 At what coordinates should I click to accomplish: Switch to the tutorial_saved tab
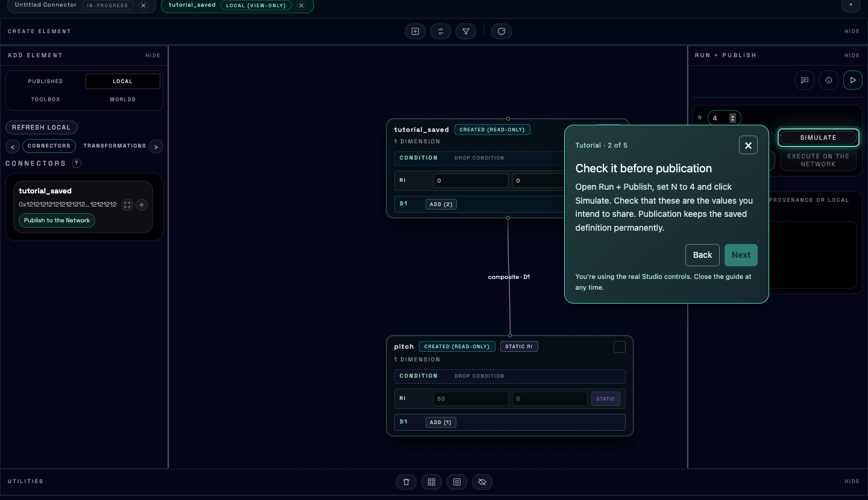(x=192, y=5)
